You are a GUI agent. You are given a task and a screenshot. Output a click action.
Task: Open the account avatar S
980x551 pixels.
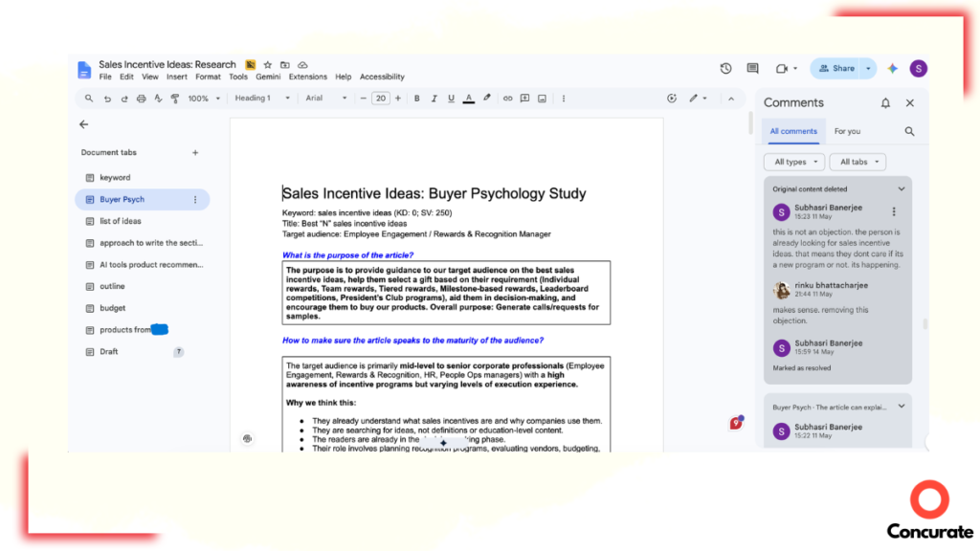[918, 69]
